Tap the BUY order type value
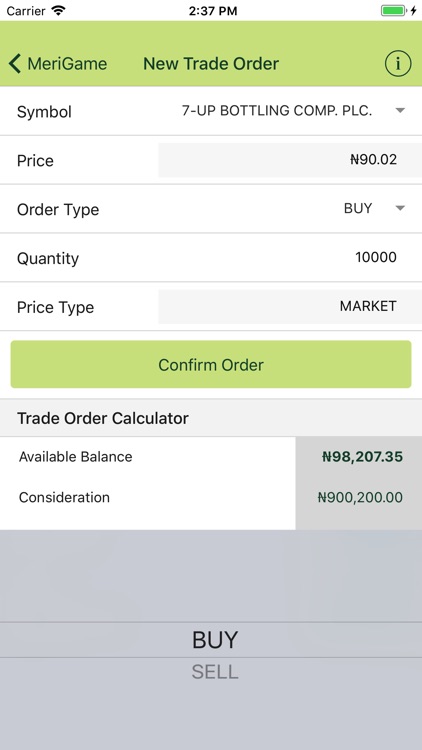The image size is (422, 750). [358, 208]
